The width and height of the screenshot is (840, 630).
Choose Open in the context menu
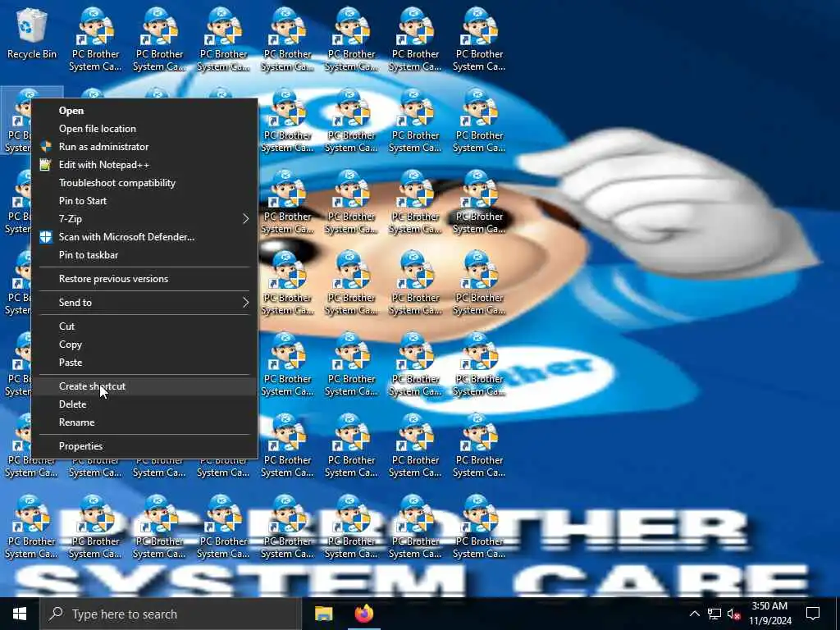click(x=144, y=111)
